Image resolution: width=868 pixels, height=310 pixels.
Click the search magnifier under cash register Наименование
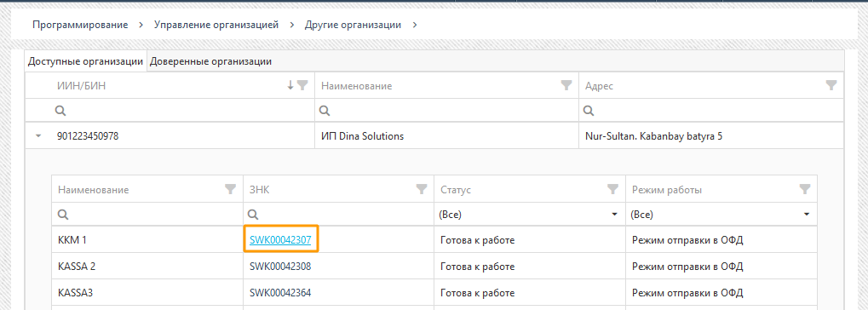(63, 215)
